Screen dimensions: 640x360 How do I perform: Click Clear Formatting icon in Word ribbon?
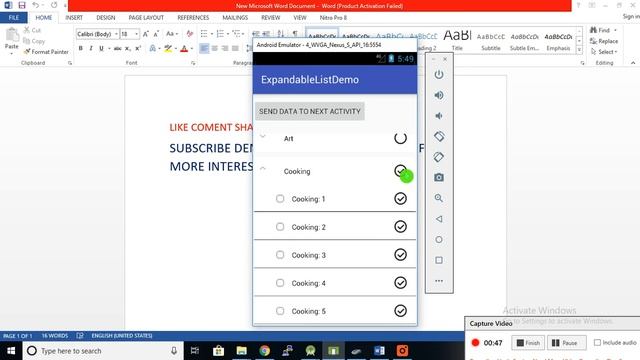(x=189, y=34)
